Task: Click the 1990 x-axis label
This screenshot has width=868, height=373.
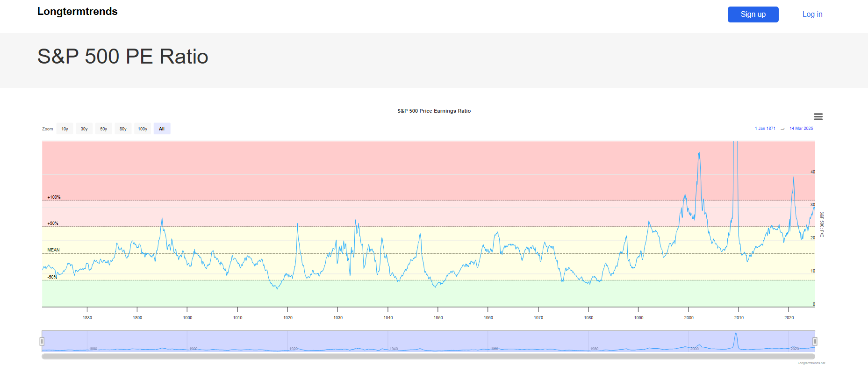Action: pos(638,318)
